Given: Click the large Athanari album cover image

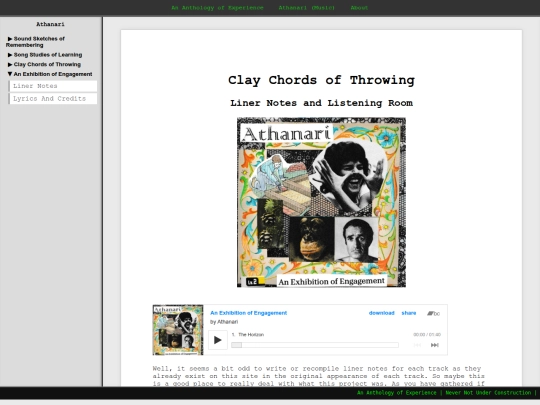Looking at the screenshot, I should click(321, 202).
